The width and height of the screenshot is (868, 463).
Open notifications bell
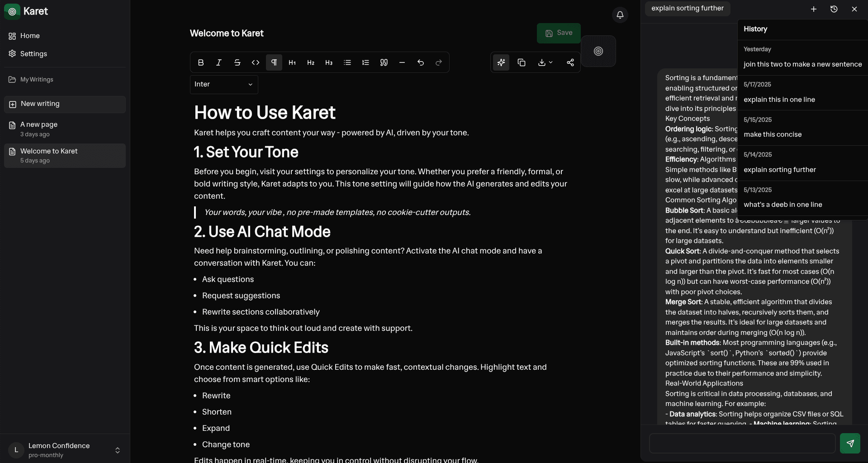[620, 15]
